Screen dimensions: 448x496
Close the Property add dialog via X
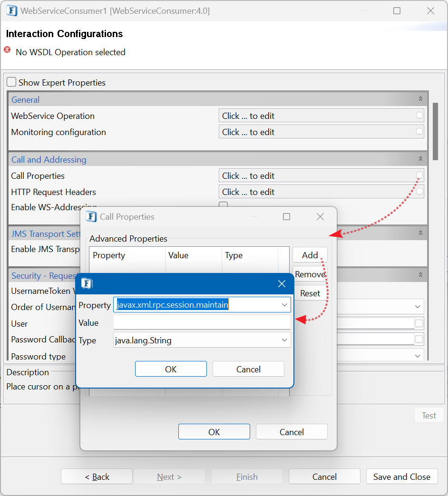pyautogui.click(x=282, y=284)
